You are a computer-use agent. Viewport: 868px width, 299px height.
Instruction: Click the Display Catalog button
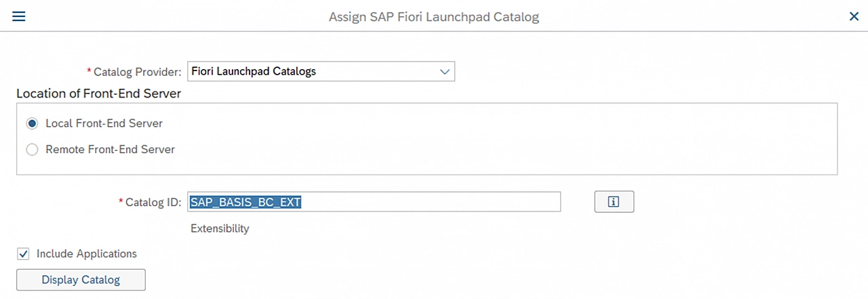(81, 280)
